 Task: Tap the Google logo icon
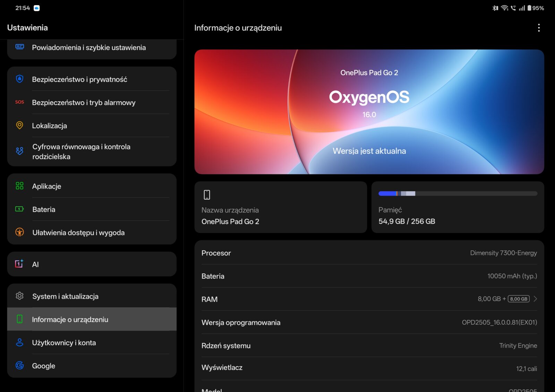[20, 365]
